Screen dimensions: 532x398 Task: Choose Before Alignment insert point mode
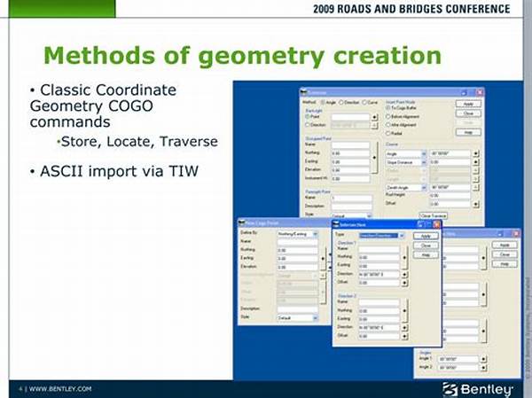coord(389,117)
